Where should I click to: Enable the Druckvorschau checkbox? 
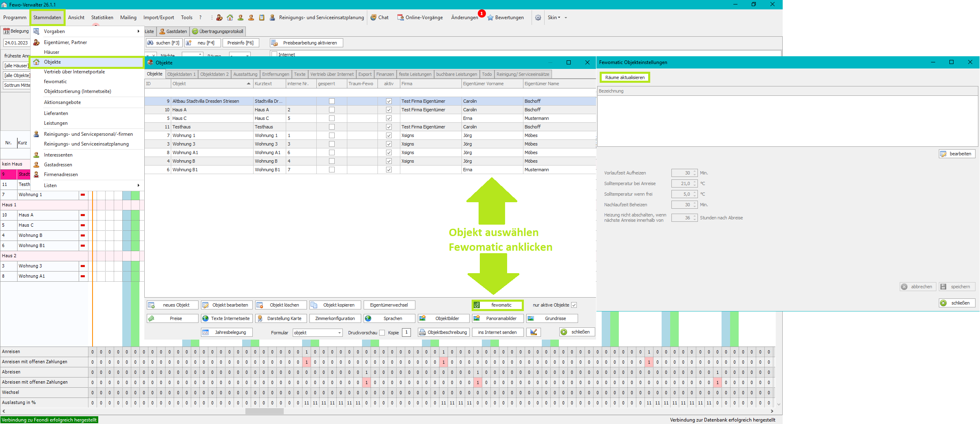click(x=382, y=333)
